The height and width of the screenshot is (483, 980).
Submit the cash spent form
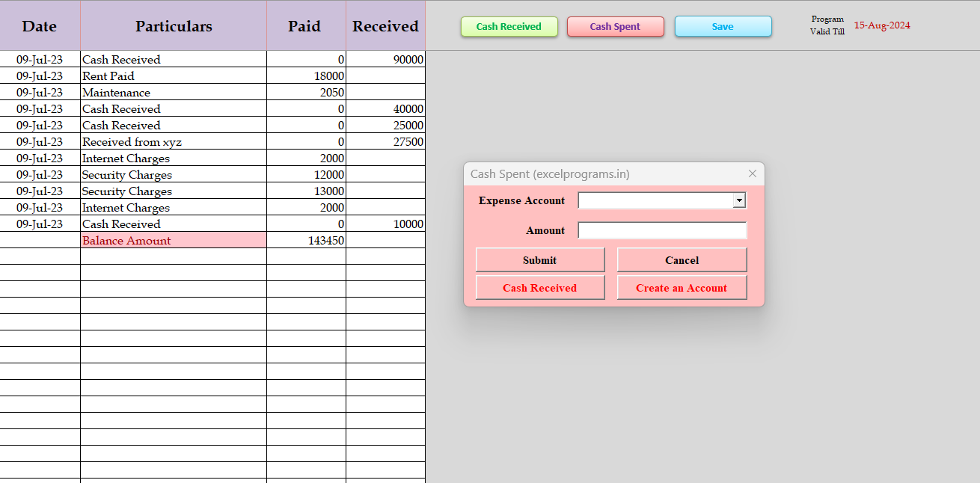tap(539, 260)
